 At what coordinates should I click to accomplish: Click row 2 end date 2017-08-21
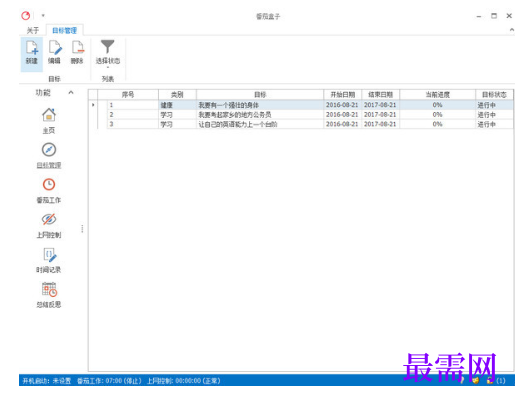point(380,115)
